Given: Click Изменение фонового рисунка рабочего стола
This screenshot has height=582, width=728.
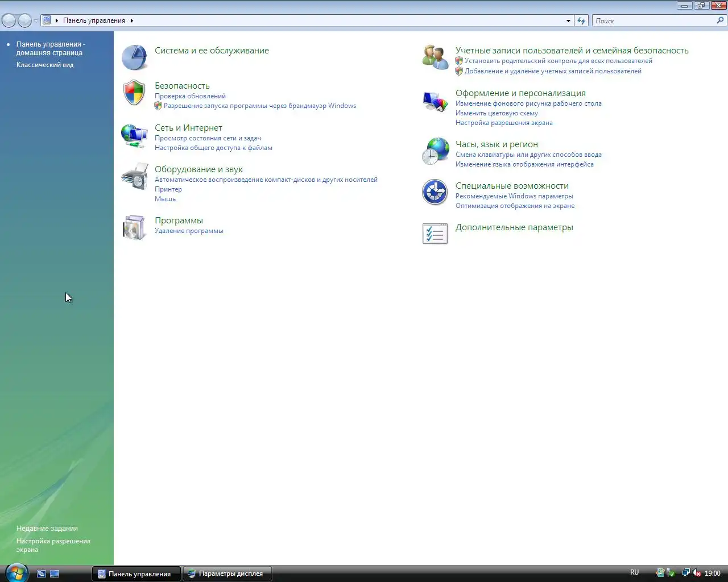Looking at the screenshot, I should pos(528,103).
